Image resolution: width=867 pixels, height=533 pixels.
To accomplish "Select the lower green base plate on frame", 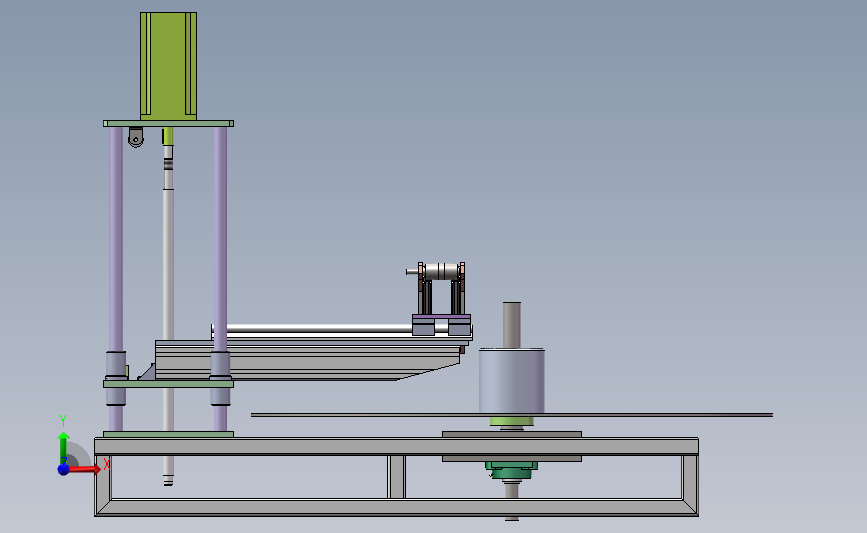I will (168, 435).
